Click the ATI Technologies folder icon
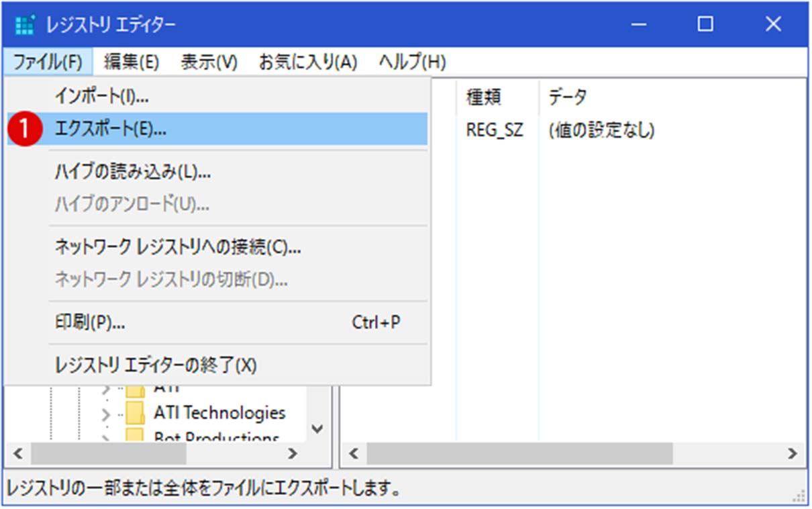The height and width of the screenshot is (509, 812). (136, 412)
